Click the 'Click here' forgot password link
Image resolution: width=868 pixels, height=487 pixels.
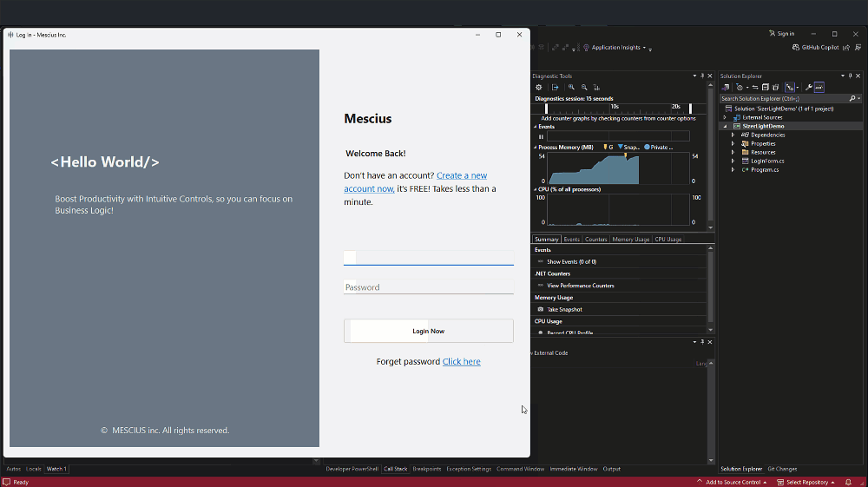(461, 361)
